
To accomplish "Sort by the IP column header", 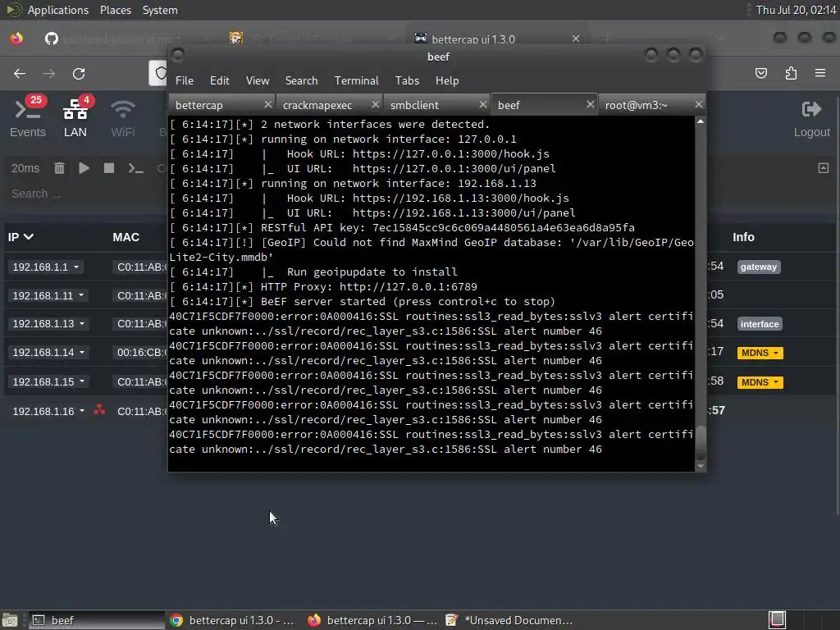I will click(21, 237).
